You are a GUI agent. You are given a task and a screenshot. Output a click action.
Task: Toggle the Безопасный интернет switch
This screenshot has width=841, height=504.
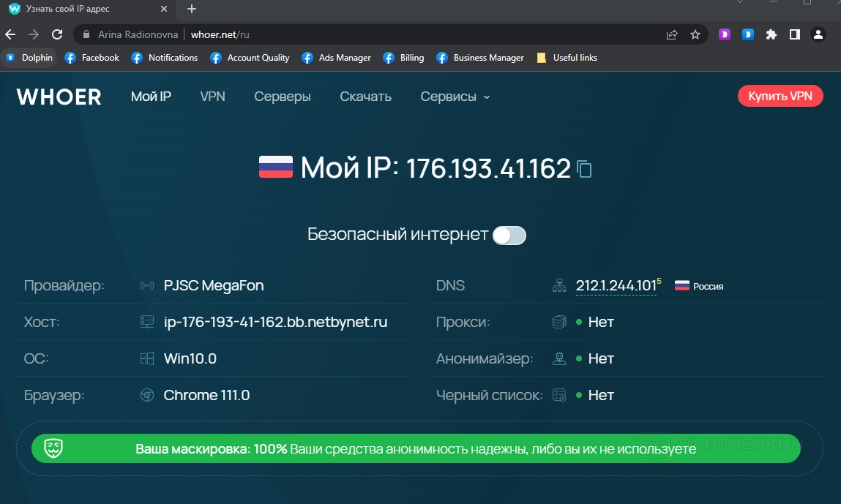coord(509,235)
